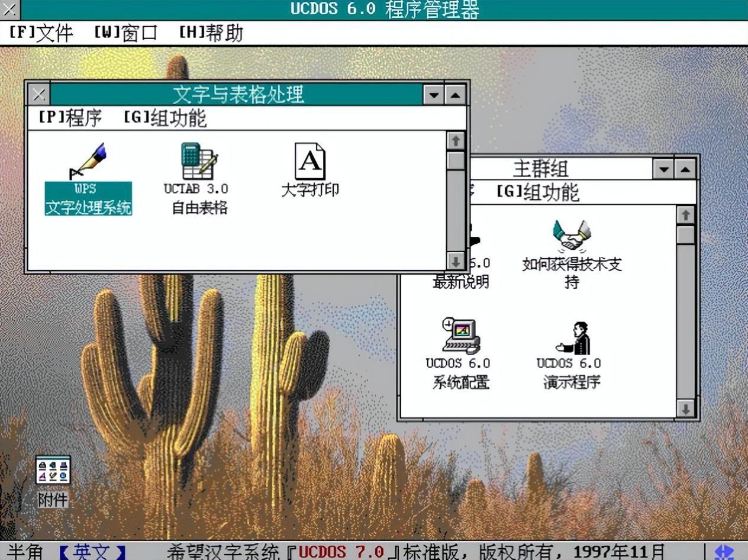Collapse the 主群组 window with its down arrow
This screenshot has width=748, height=560.
click(663, 169)
